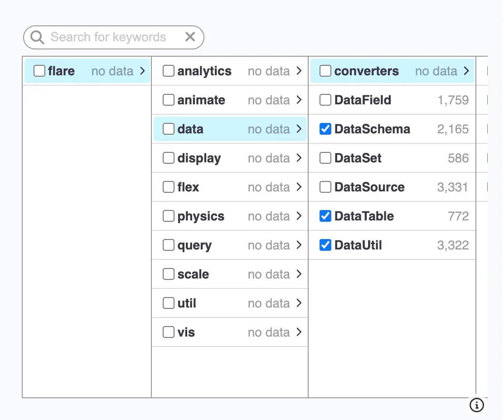The width and height of the screenshot is (504, 420).
Task: Uncheck the DataTable checkbox
Action: coord(325,216)
